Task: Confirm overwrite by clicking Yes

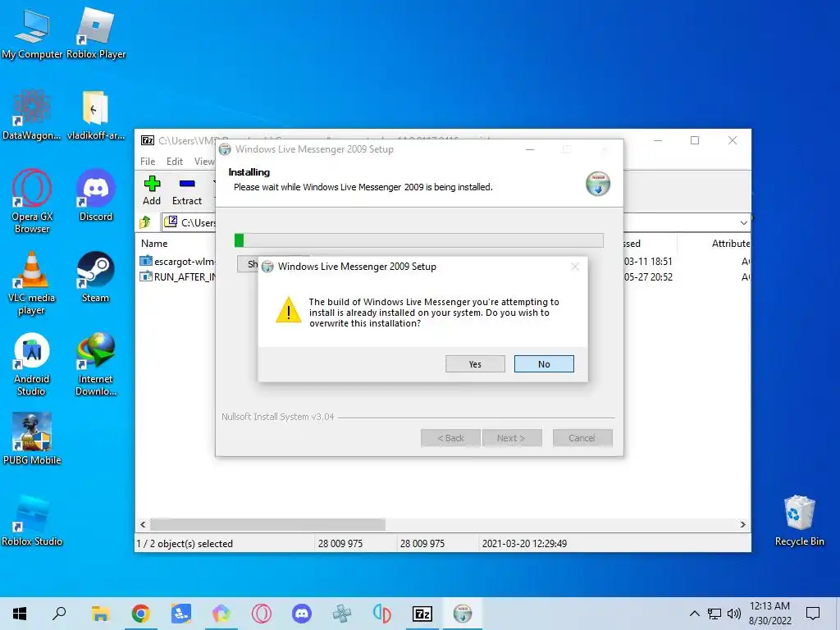Action: click(475, 363)
